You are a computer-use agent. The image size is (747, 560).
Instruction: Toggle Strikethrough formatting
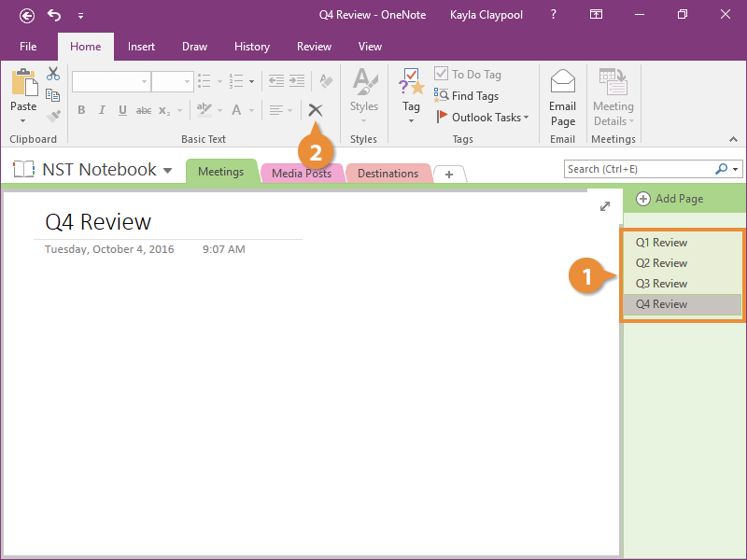(x=144, y=110)
